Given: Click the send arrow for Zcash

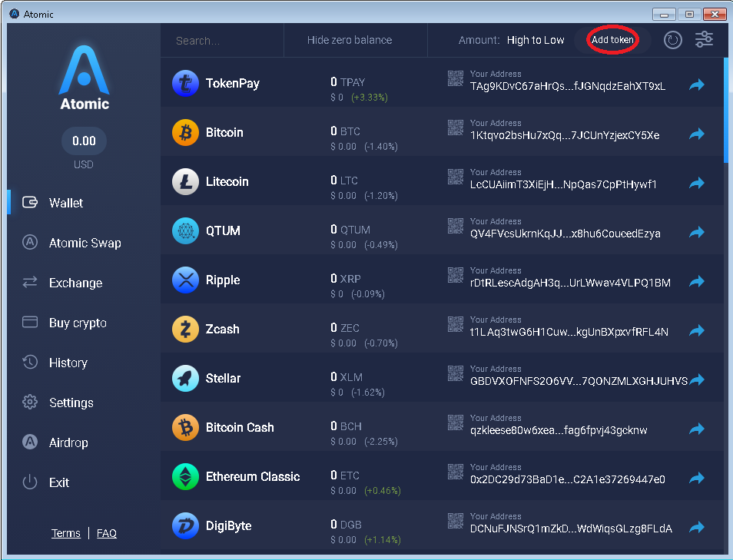Looking at the screenshot, I should point(697,330).
